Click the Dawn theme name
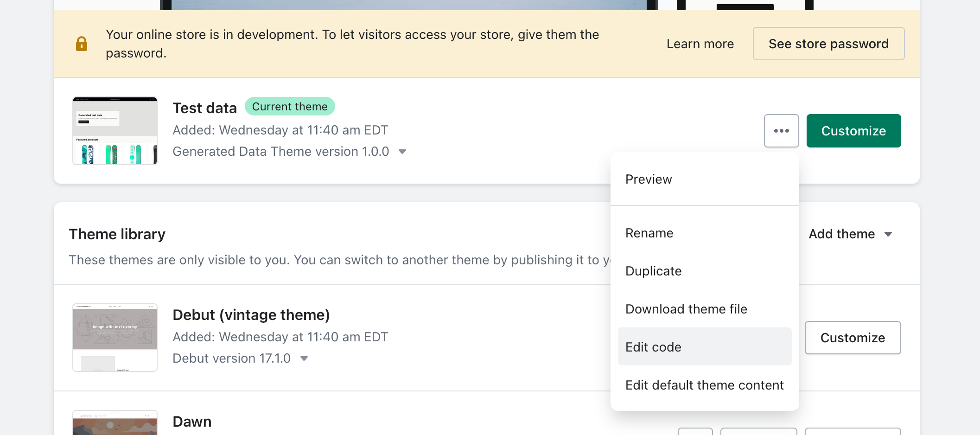980x435 pixels. pos(192,422)
